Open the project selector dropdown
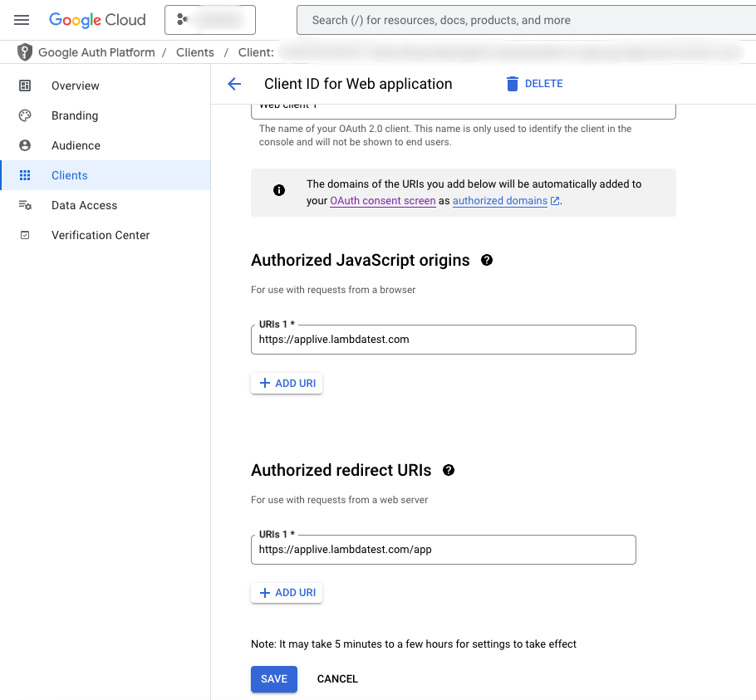Viewport: 756px width, 700px height. (x=210, y=20)
